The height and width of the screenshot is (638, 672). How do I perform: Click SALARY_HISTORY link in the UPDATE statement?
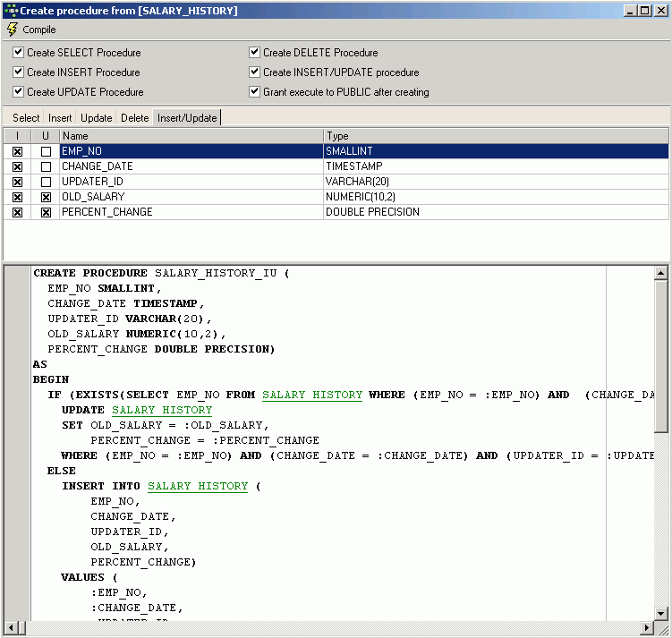162,410
